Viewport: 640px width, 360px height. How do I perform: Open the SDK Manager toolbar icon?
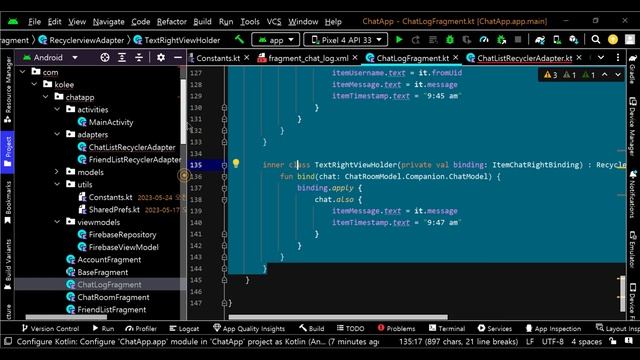pyautogui.click(x=574, y=40)
